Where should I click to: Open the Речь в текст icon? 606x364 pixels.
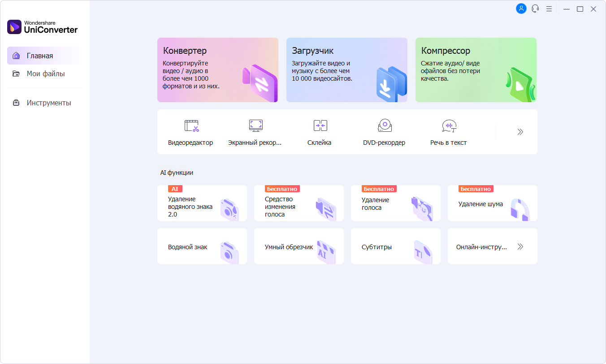pos(449,126)
